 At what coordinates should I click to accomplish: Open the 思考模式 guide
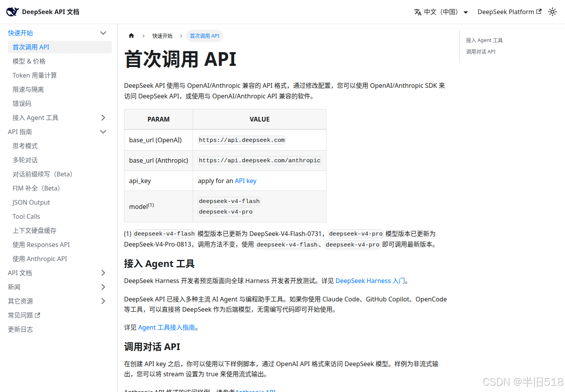[60, 146]
